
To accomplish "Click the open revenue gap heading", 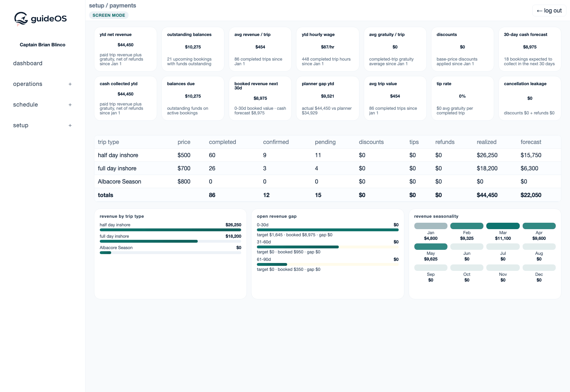I will [276, 216].
